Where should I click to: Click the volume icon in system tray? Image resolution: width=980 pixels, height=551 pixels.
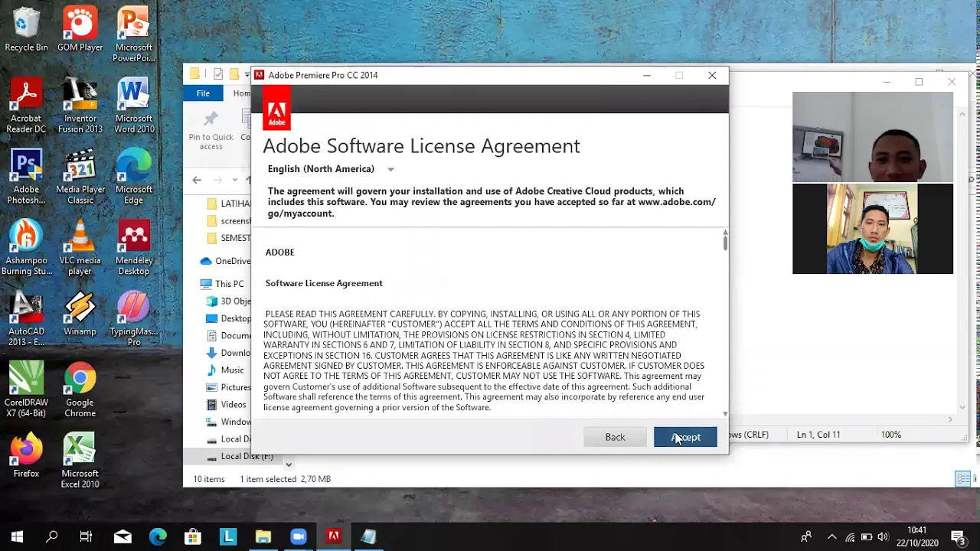(884, 537)
